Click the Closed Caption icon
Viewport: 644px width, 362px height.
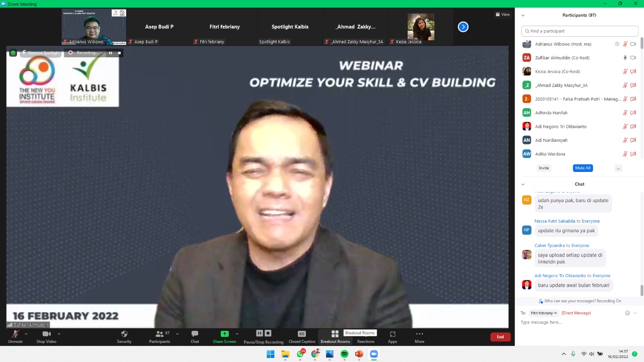[301, 334]
